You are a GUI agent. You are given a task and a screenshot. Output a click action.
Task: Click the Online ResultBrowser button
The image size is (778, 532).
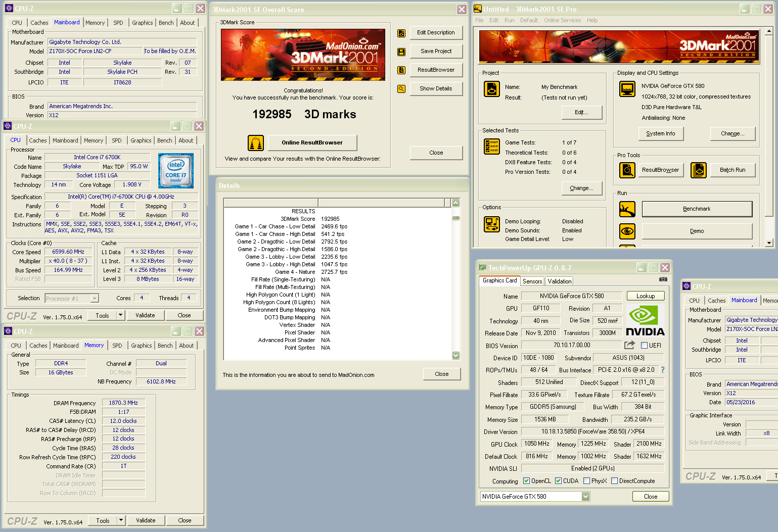coord(312,142)
